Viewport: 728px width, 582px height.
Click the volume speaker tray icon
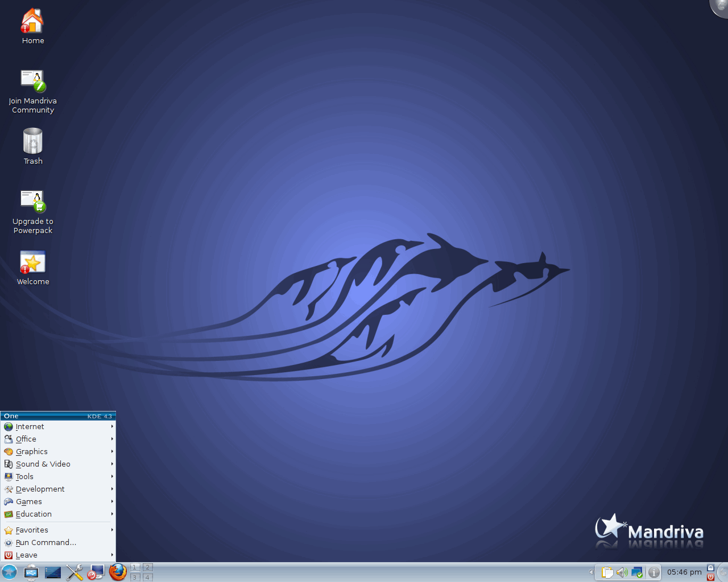click(x=622, y=572)
